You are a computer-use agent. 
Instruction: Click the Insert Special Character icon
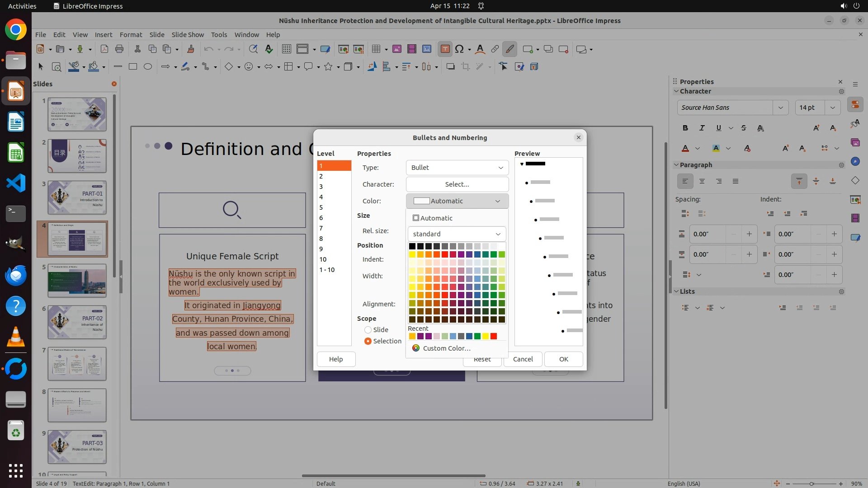pyautogui.click(x=459, y=49)
